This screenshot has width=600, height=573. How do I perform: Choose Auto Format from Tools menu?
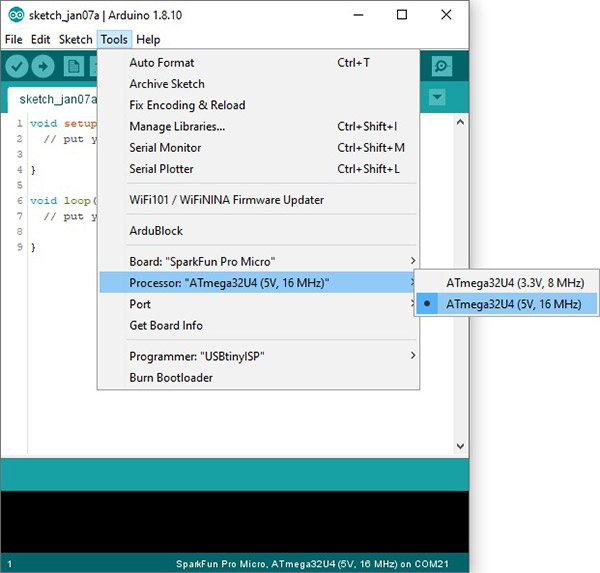pyautogui.click(x=162, y=63)
